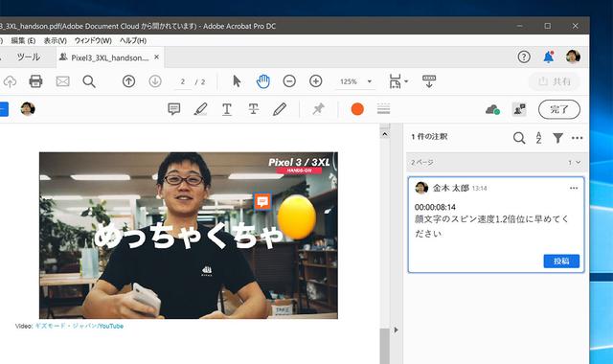Screen dimensions: 613x364
Task: Open the ウィンドウ(W) menu
Action: pos(93,40)
